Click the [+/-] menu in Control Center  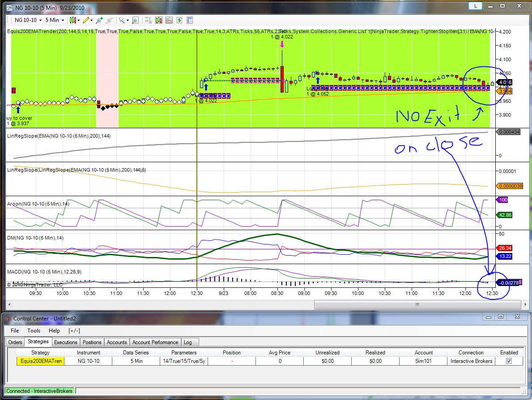point(74,331)
